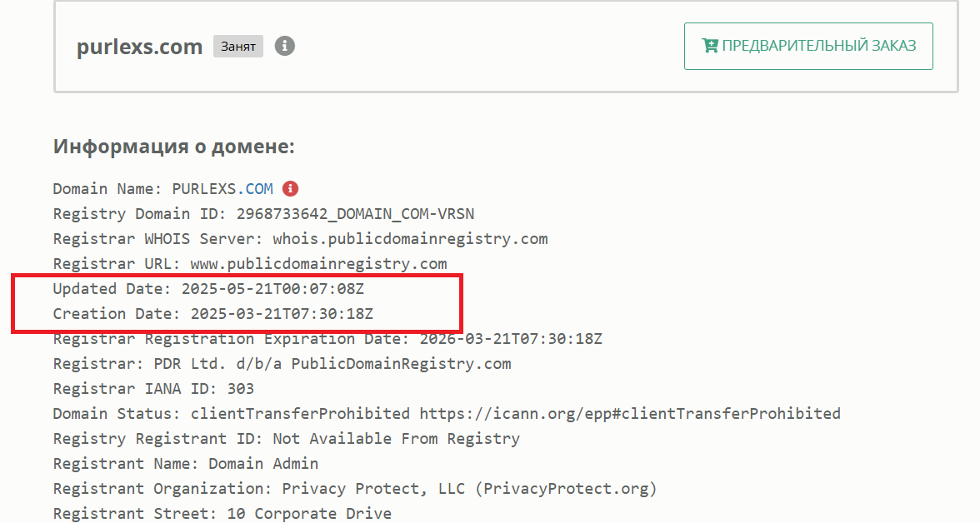Viewport: 980px width, 523px height.
Task: Click whois.publicdomainregistry.com WHOIS server text
Action: (410, 239)
